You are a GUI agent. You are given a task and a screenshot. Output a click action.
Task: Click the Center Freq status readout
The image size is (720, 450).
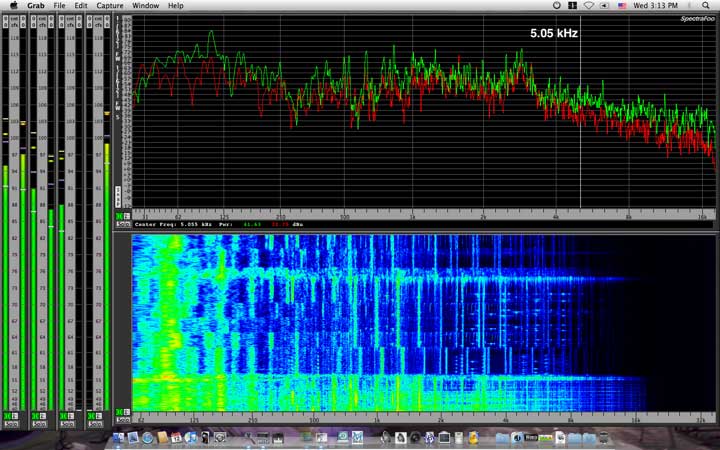pos(219,225)
